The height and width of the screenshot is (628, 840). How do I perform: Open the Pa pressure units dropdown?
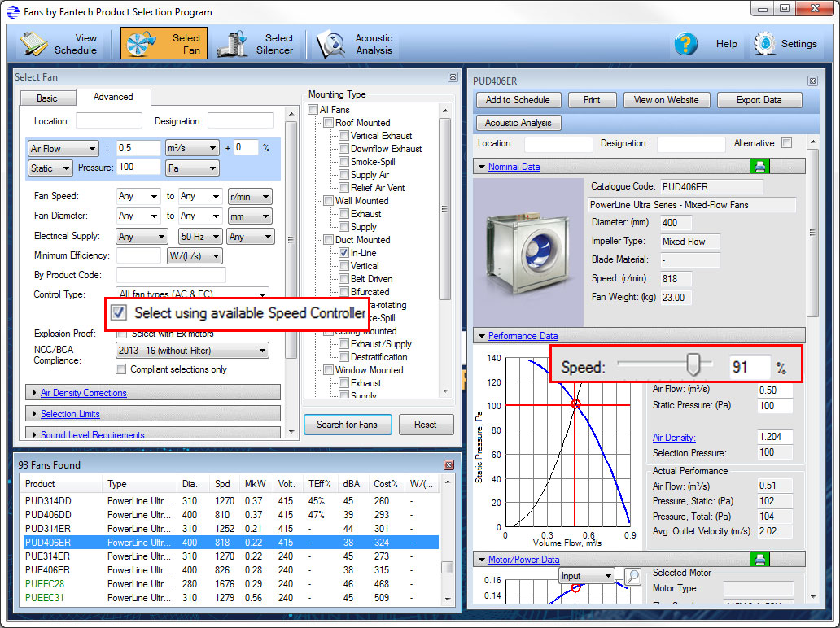pyautogui.click(x=192, y=168)
